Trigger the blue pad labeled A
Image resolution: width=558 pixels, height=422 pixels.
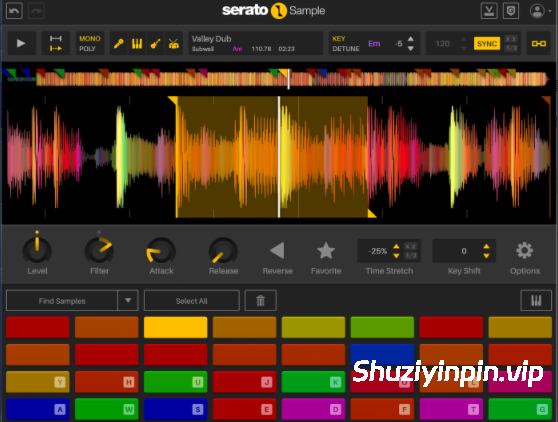(37, 409)
